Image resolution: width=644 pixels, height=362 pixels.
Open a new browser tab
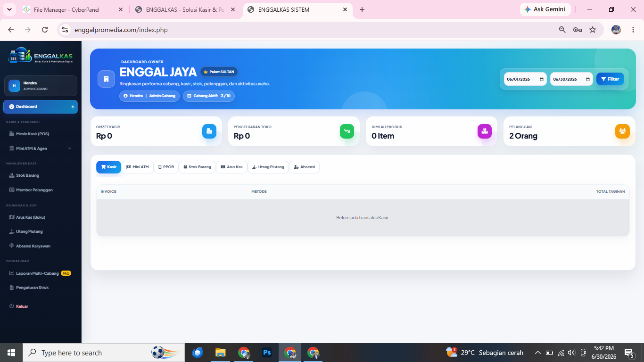pyautogui.click(x=362, y=9)
